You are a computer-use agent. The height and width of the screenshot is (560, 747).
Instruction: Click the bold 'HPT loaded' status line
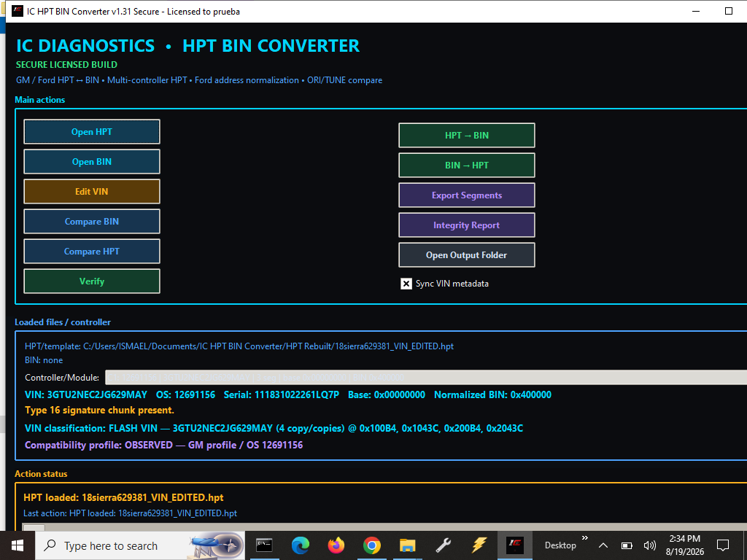click(x=123, y=497)
